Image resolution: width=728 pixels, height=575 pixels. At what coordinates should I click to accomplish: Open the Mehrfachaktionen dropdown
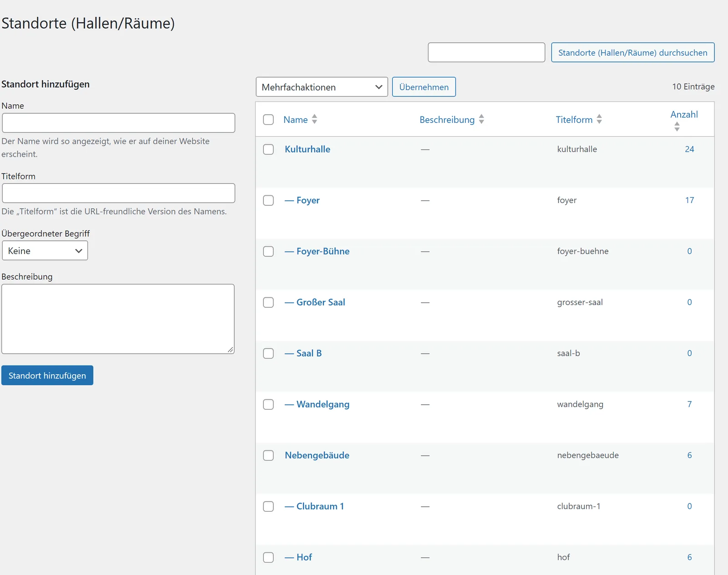(322, 87)
